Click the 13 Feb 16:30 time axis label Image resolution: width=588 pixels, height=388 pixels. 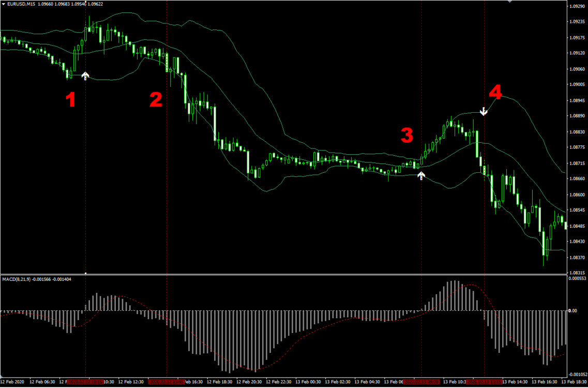pos(545,382)
